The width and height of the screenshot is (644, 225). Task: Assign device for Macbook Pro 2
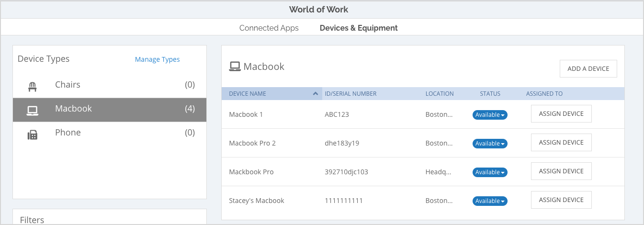tap(561, 143)
